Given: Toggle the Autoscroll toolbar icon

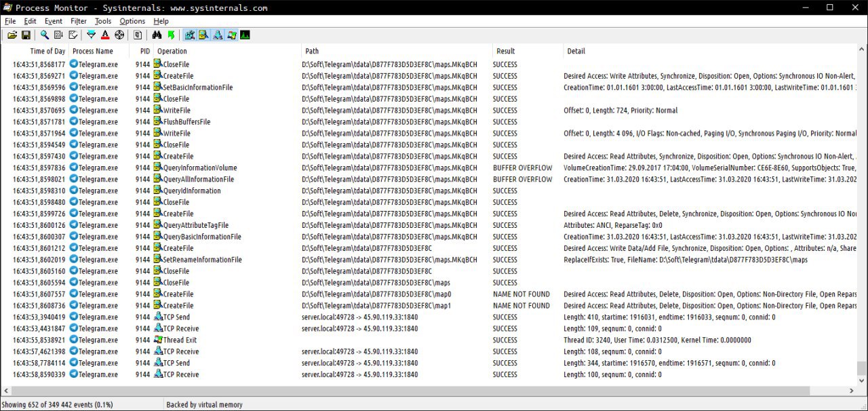Looking at the screenshot, I should [58, 35].
